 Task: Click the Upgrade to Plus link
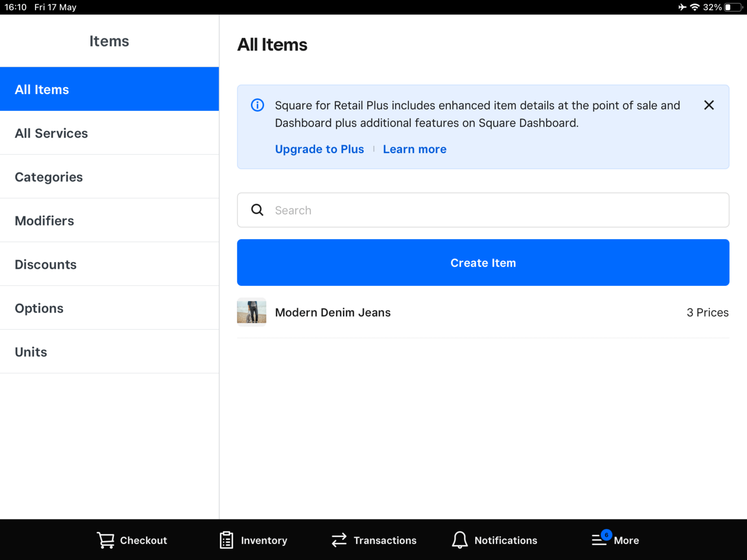coord(319,149)
